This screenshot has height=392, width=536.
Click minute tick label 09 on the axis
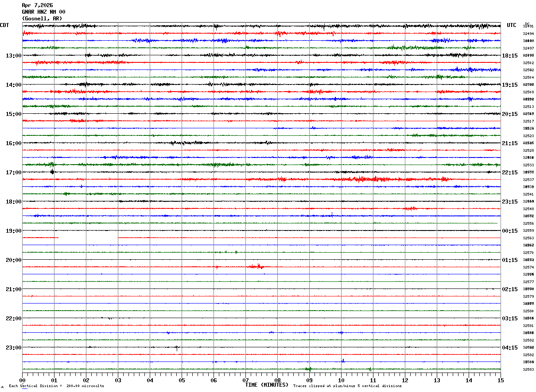point(309,380)
